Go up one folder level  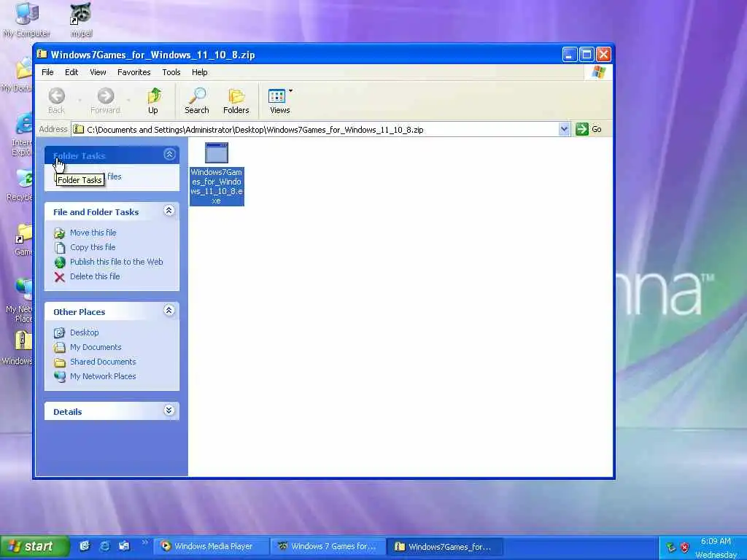coord(153,101)
